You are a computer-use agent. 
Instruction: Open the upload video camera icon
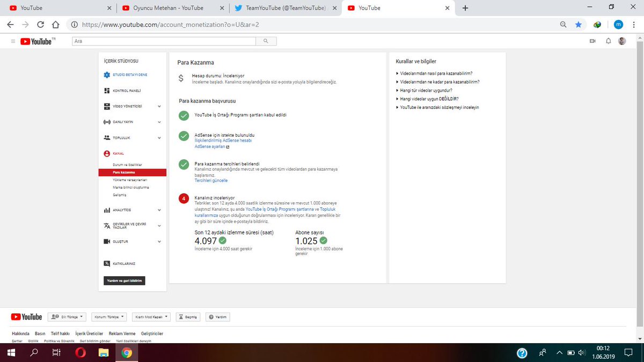[x=593, y=41]
